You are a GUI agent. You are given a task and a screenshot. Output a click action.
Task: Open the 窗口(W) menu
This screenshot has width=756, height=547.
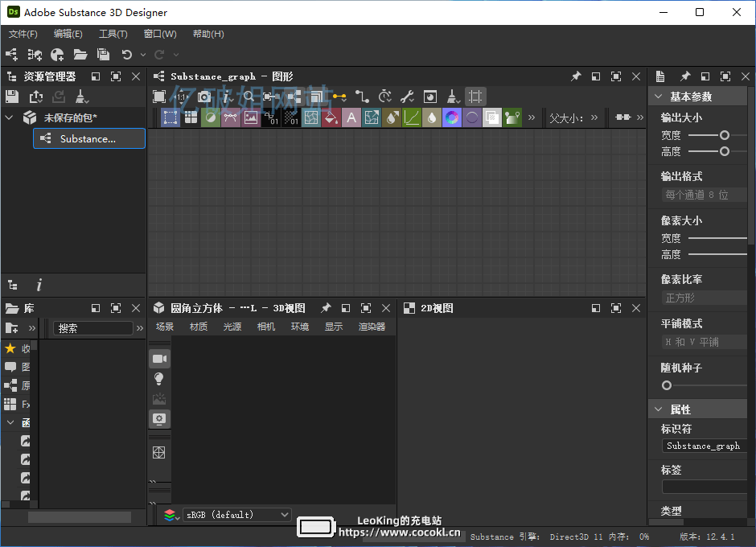tap(160, 34)
